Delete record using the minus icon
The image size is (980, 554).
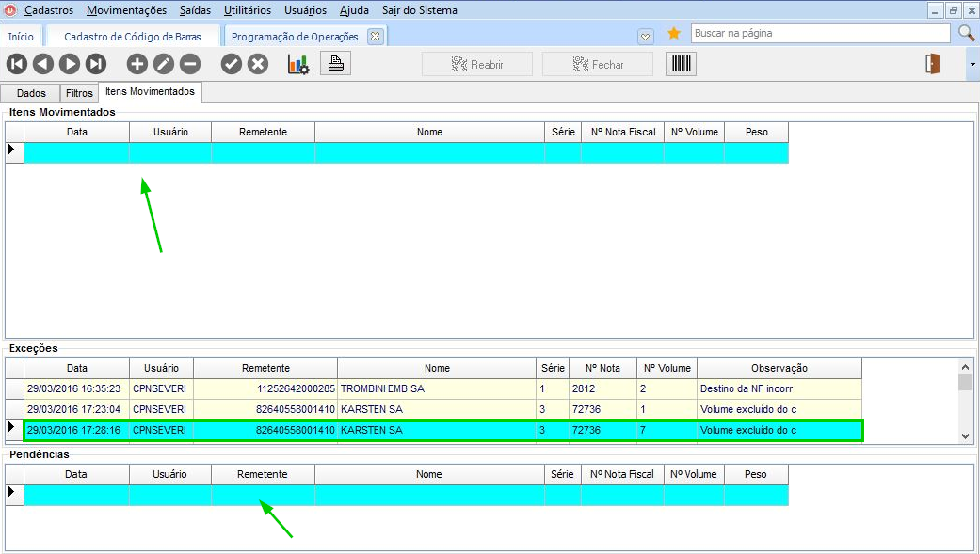click(190, 64)
